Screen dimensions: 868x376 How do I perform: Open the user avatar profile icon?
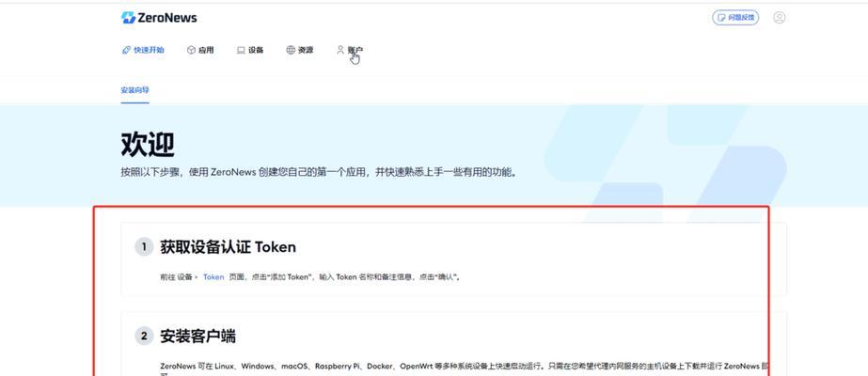pyautogui.click(x=779, y=18)
